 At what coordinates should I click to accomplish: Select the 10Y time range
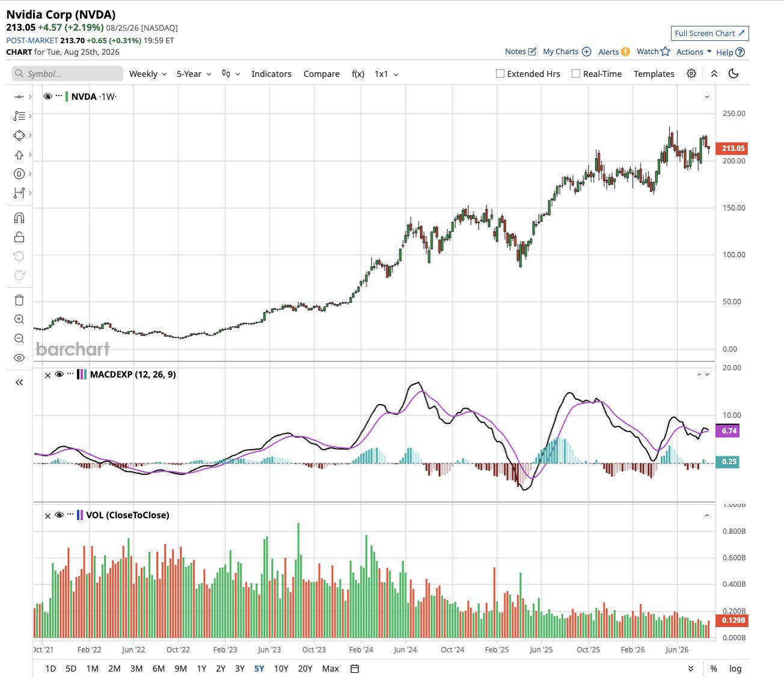281,669
